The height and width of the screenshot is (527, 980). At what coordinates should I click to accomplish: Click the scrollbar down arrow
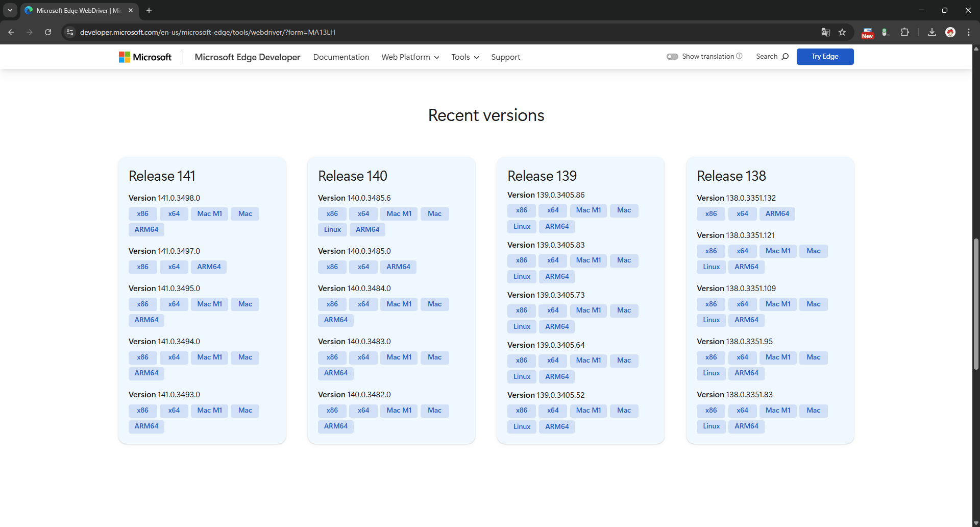(976, 523)
